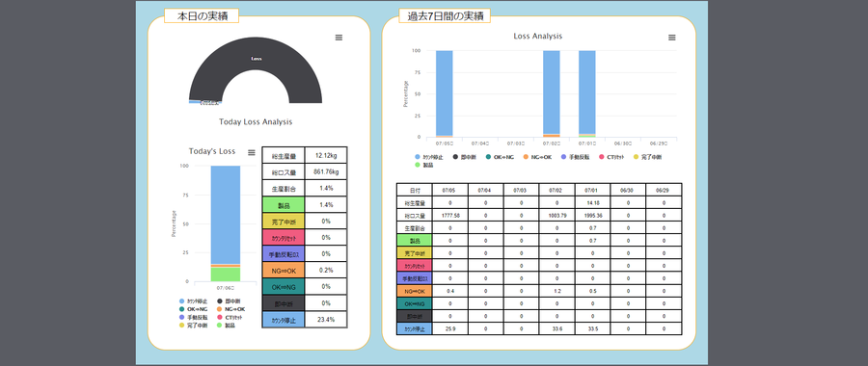Open the Today Loss Analysis gauge chart menu

(339, 37)
